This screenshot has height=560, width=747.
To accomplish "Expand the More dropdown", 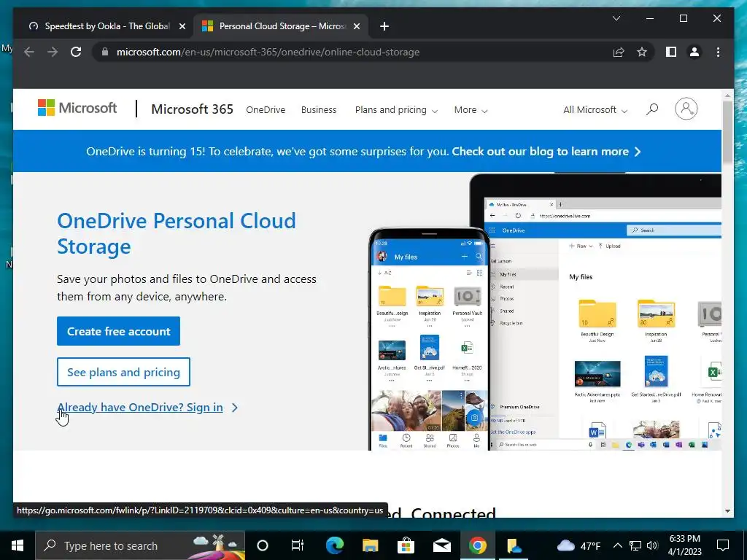I will click(471, 110).
